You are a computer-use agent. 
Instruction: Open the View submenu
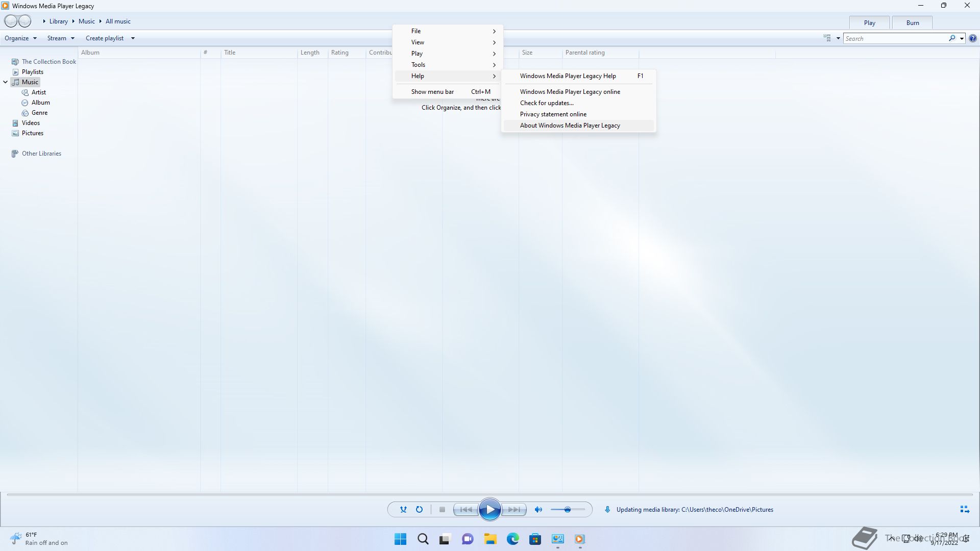coord(448,42)
